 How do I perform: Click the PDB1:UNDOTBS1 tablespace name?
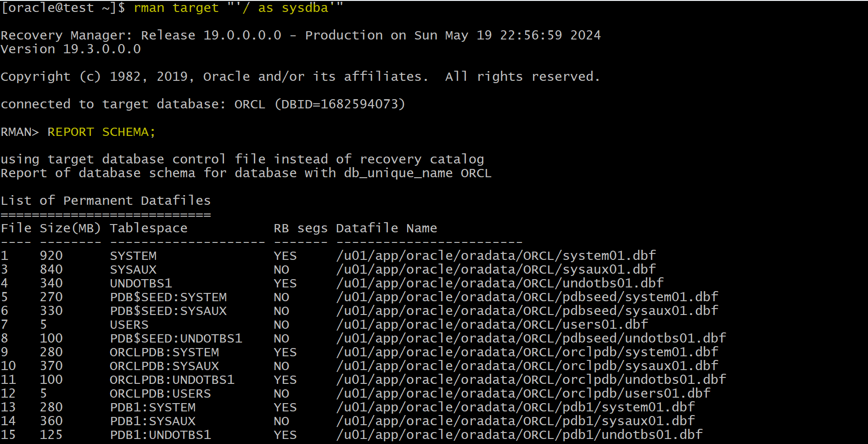point(160,435)
